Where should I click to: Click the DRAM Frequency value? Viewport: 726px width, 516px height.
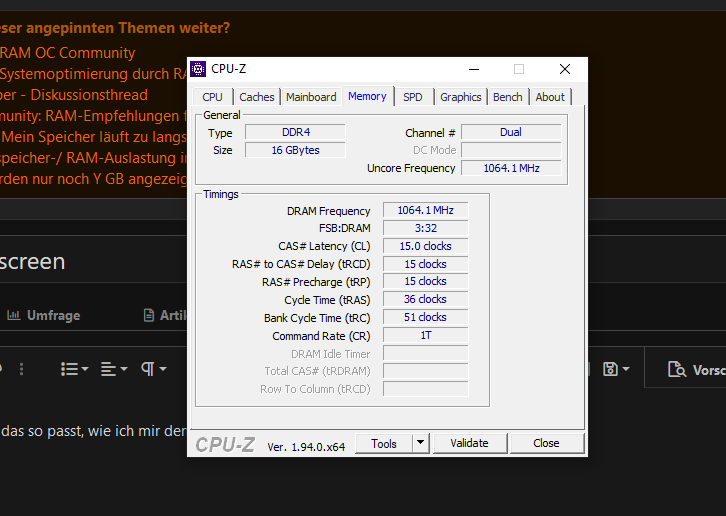[x=426, y=210]
